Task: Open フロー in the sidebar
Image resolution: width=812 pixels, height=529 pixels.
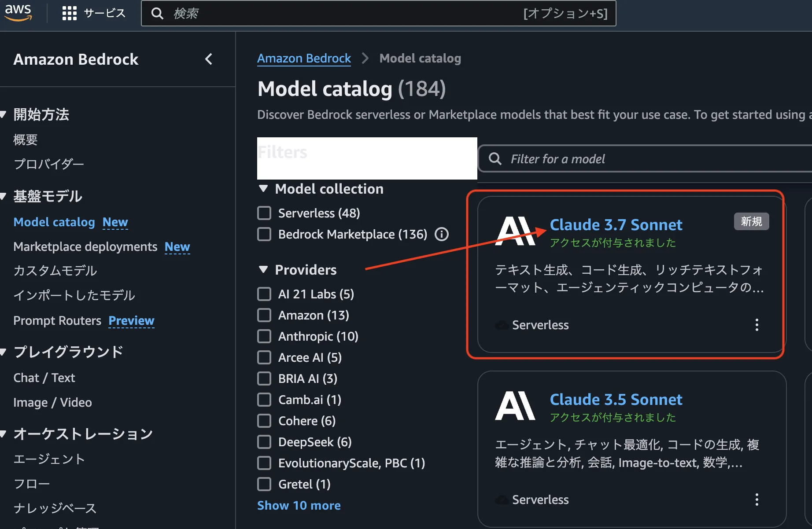Action: (32, 484)
